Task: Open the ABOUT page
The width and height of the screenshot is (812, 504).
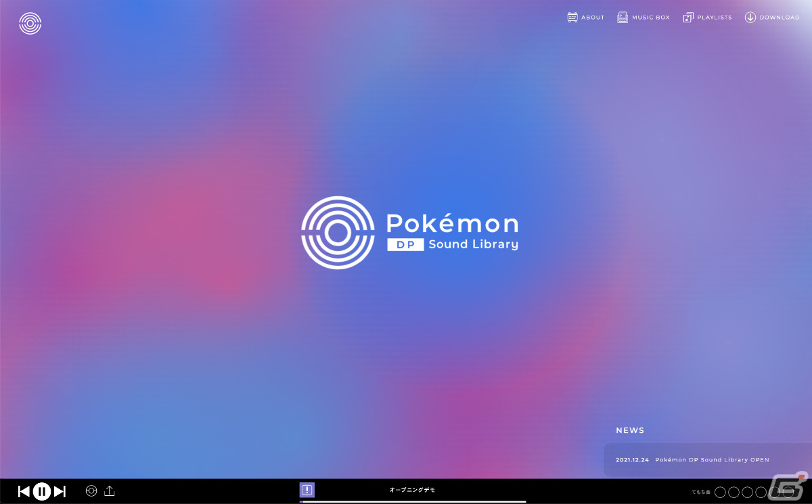Action: click(x=586, y=18)
